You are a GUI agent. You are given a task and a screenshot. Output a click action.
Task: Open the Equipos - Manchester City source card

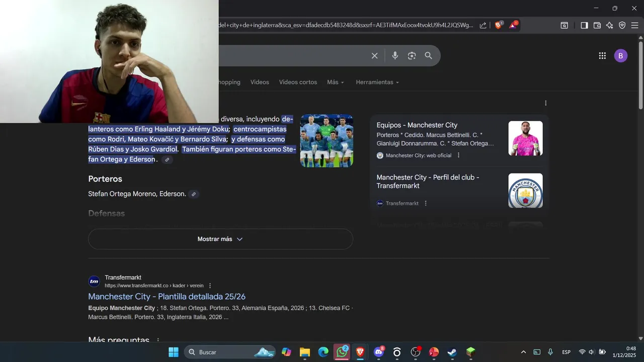417,125
